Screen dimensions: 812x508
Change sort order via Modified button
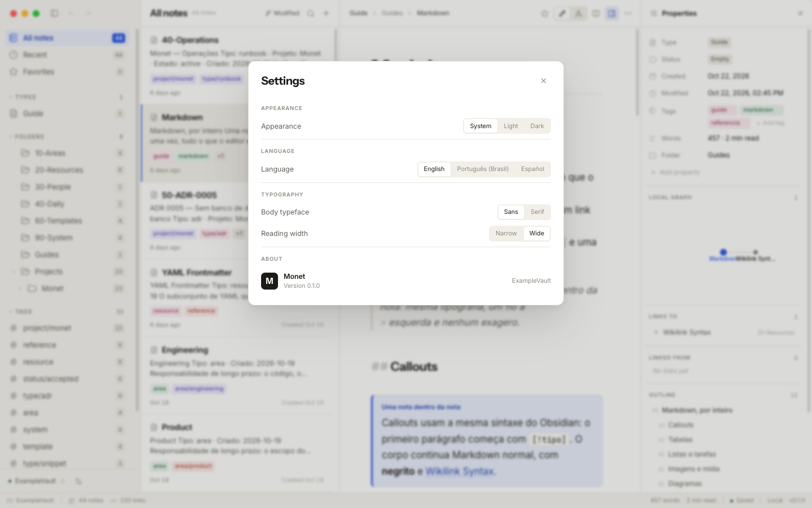coord(283,13)
